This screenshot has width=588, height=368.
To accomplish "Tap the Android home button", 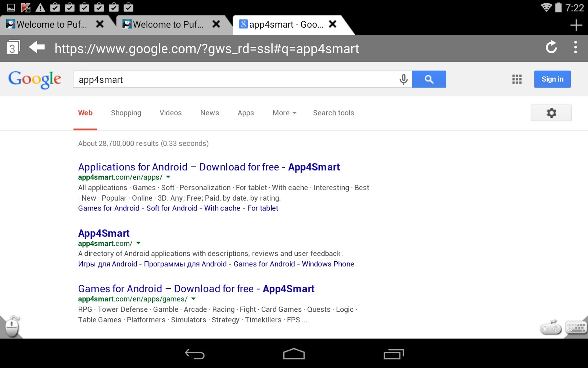I will click(x=294, y=354).
